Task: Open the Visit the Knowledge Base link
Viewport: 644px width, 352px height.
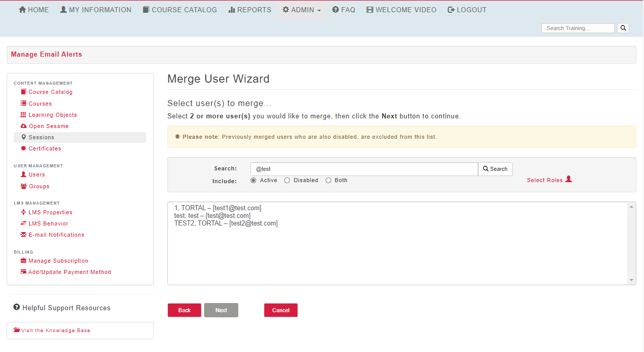Action: 56,331
